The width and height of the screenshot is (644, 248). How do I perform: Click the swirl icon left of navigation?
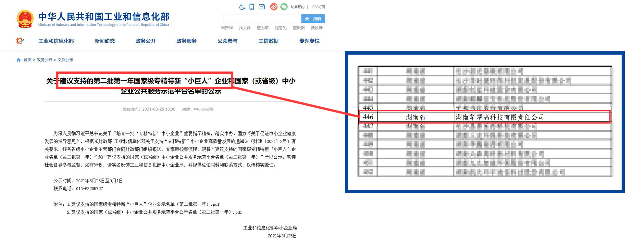(x=20, y=41)
